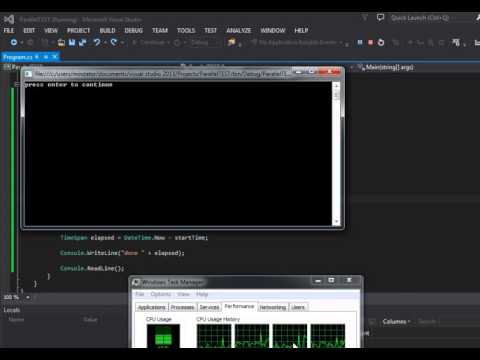The image size is (480, 360).
Task: Open Task Manager View menu
Action: tap(183, 294)
